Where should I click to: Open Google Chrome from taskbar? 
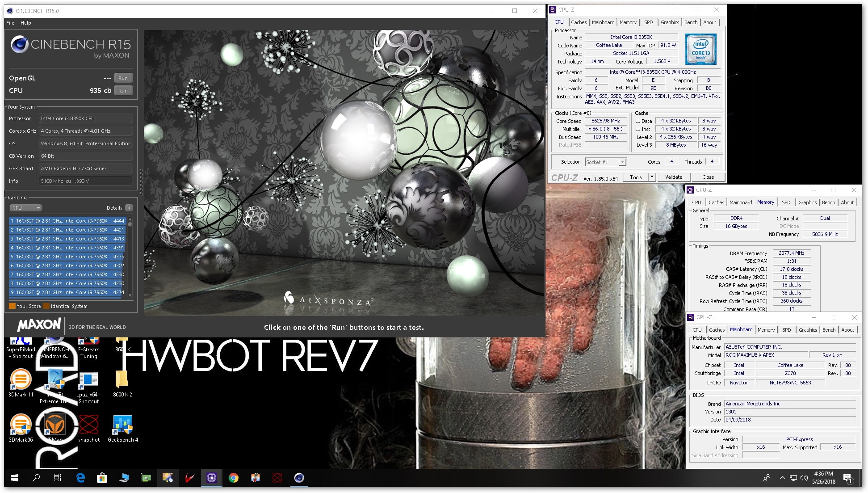pos(233,478)
